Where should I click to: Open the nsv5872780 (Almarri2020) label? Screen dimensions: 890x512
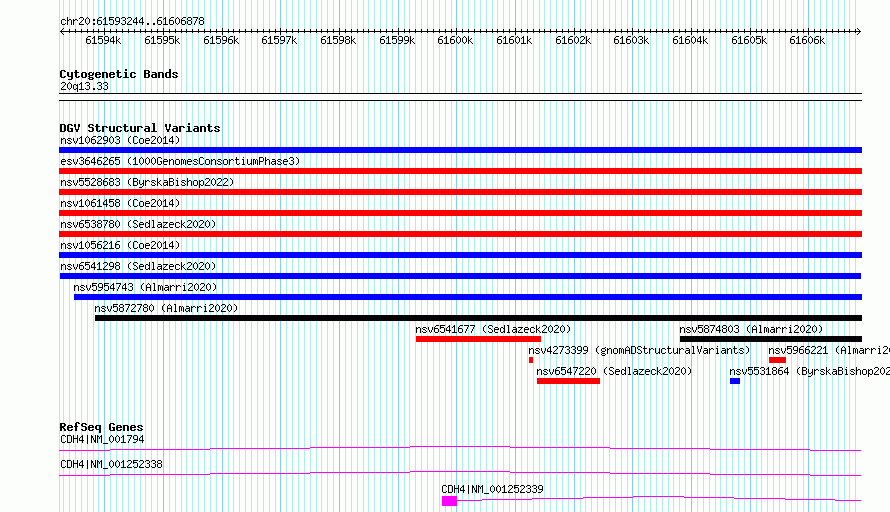[166, 308]
